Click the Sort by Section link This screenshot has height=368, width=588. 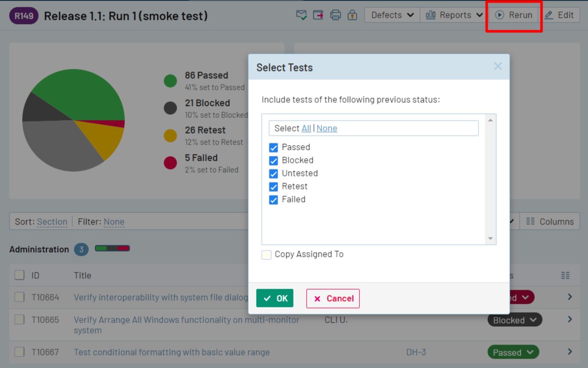52,222
